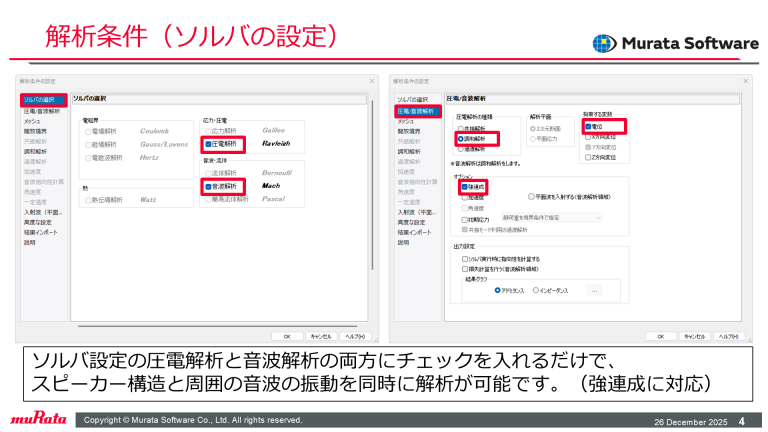Select the 調和解析 radio button under 圧電解析の種類
Screen dimensions: 768x432
pyautogui.click(x=460, y=139)
